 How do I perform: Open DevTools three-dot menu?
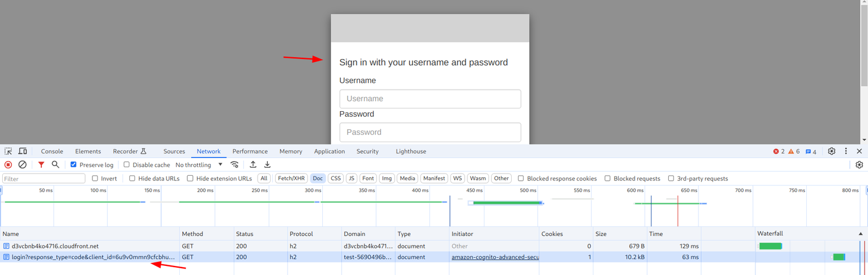(x=846, y=151)
